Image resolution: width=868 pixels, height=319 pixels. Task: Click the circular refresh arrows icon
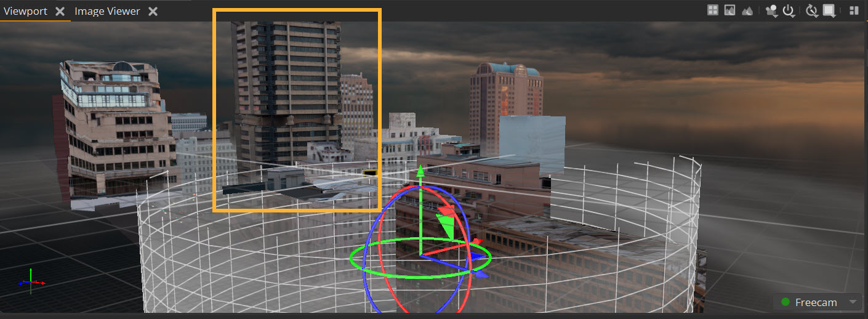pos(811,10)
